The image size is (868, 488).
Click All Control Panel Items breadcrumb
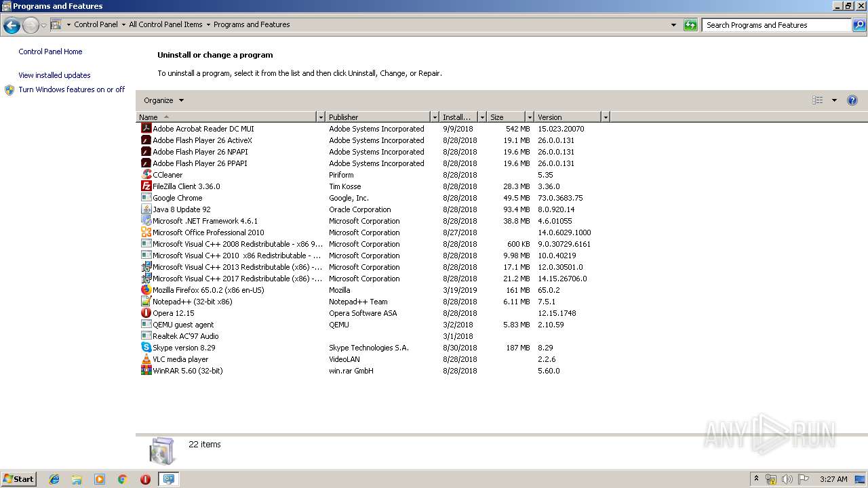[x=165, y=24]
